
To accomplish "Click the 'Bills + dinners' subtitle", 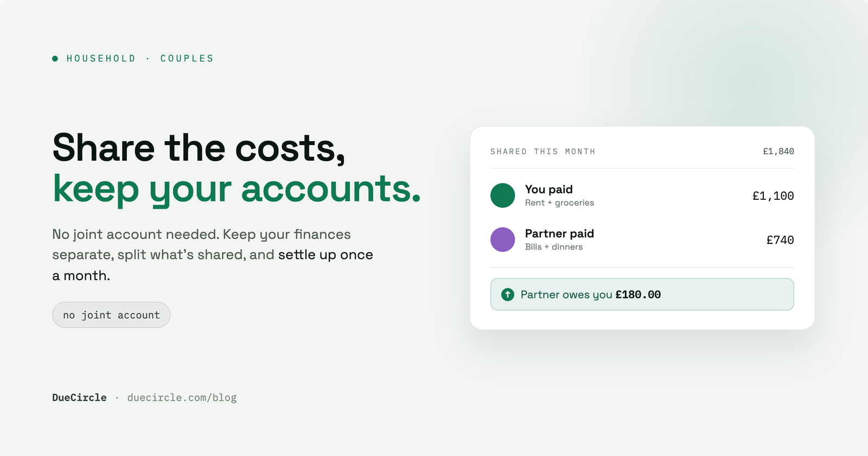I will coord(554,246).
